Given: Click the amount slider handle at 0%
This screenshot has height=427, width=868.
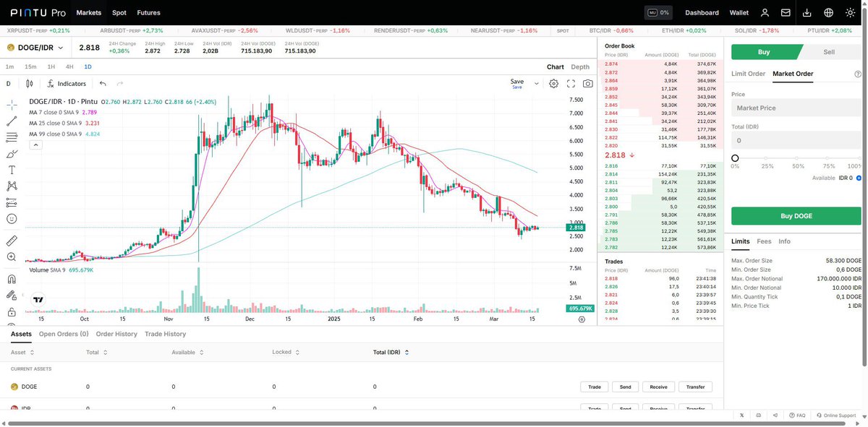Looking at the screenshot, I should [735, 158].
